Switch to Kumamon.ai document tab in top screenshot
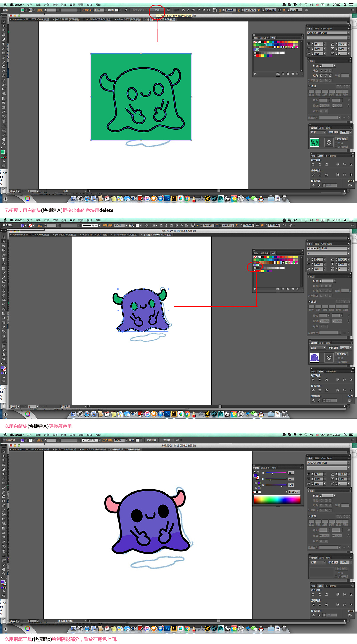Image resolution: width=357 pixels, height=644 pixels. click(x=30, y=20)
